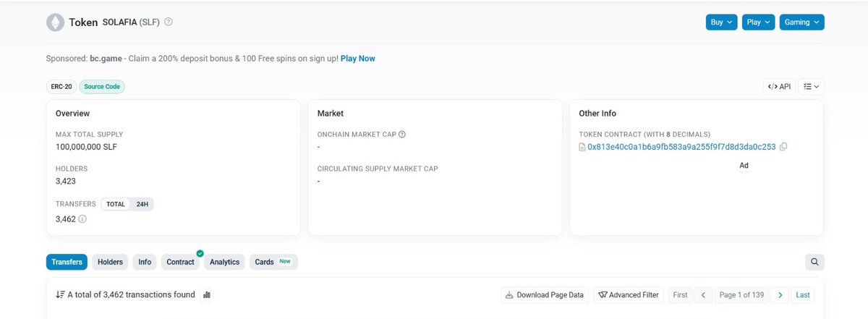868x319 pixels.
Task: Select the TOTAL transfers toggle
Action: point(116,204)
